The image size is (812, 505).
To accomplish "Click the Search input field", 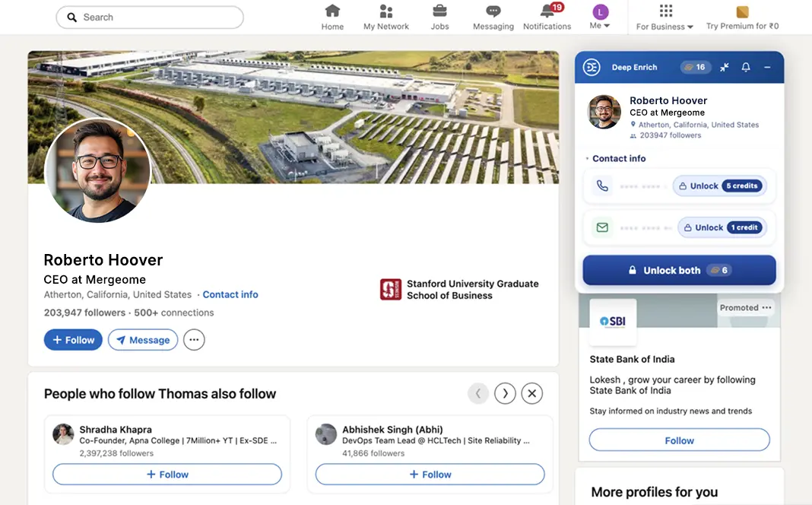I will click(x=150, y=17).
